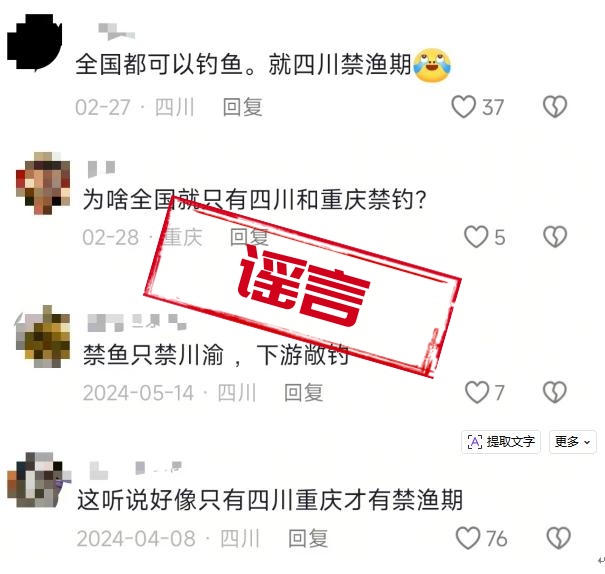This screenshot has height=574, width=605.
Task: Reply to the 02-28 Chongqing comment
Action: pyautogui.click(x=249, y=237)
